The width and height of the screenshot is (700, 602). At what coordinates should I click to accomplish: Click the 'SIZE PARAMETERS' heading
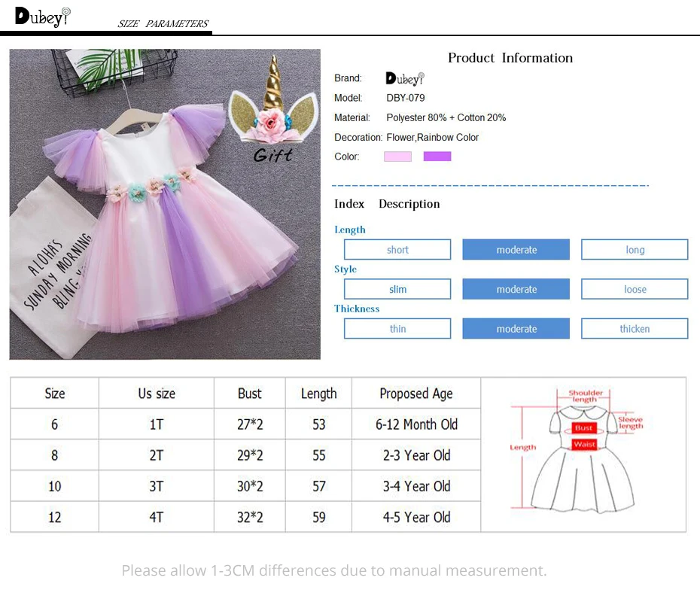[163, 23]
